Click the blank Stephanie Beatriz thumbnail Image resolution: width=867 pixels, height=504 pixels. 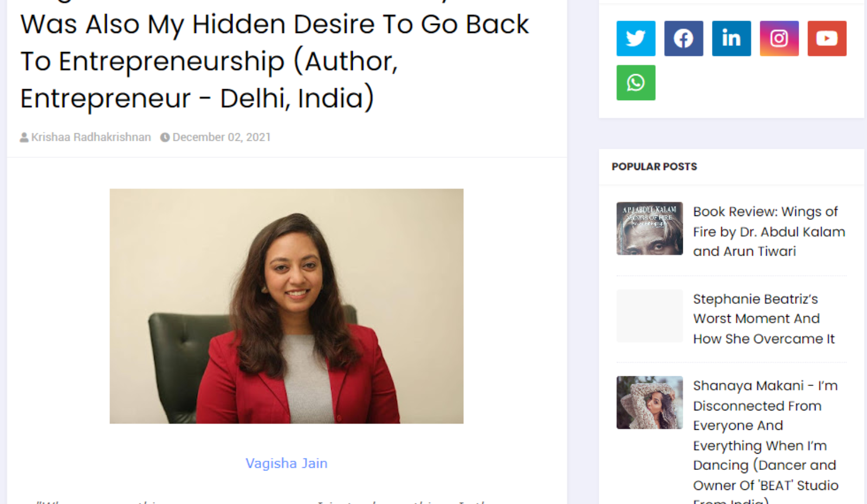tap(649, 316)
